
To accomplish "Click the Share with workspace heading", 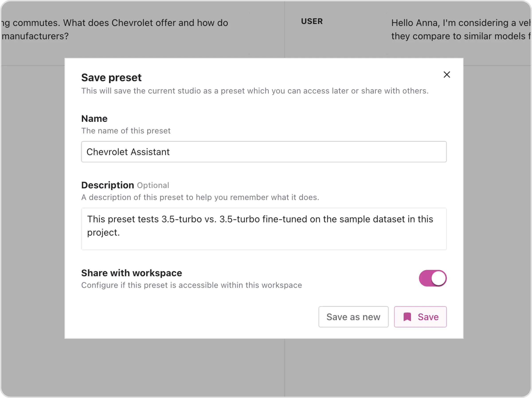I will (131, 273).
